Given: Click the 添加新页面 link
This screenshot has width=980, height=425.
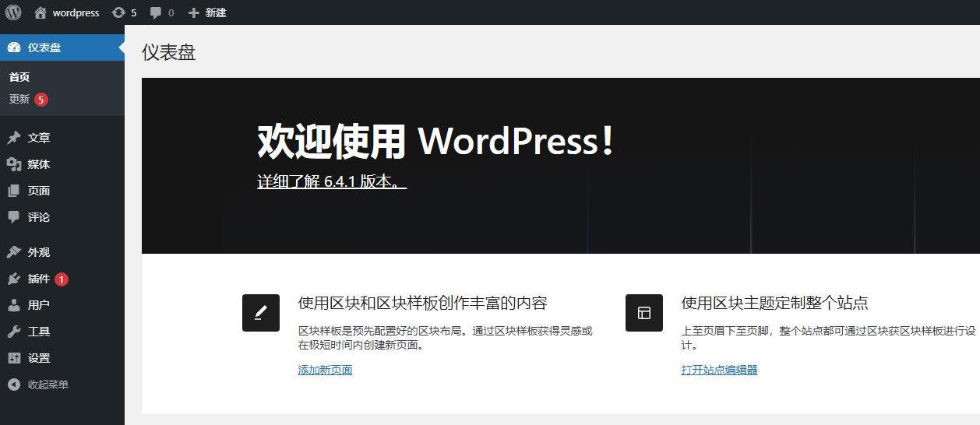Looking at the screenshot, I should 326,370.
